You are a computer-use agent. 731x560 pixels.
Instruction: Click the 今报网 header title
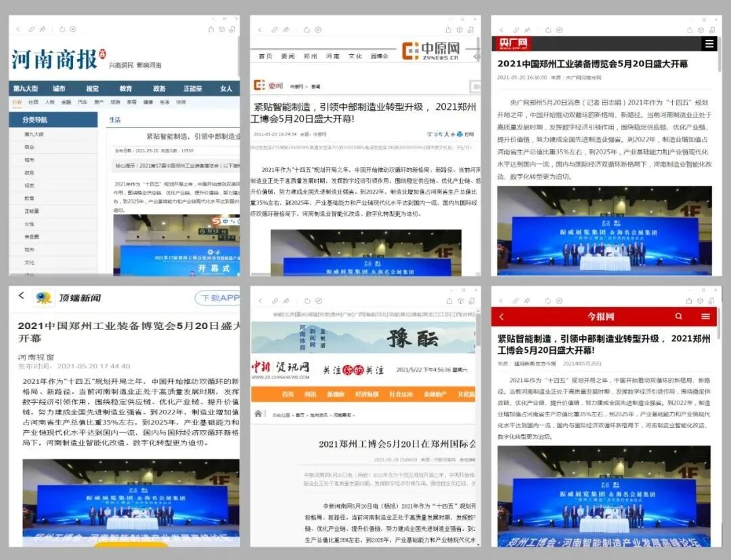click(x=600, y=317)
